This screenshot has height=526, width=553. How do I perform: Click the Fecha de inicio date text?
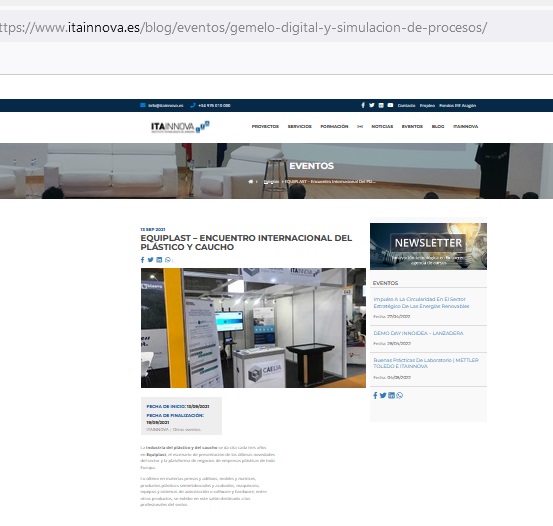[x=178, y=406]
